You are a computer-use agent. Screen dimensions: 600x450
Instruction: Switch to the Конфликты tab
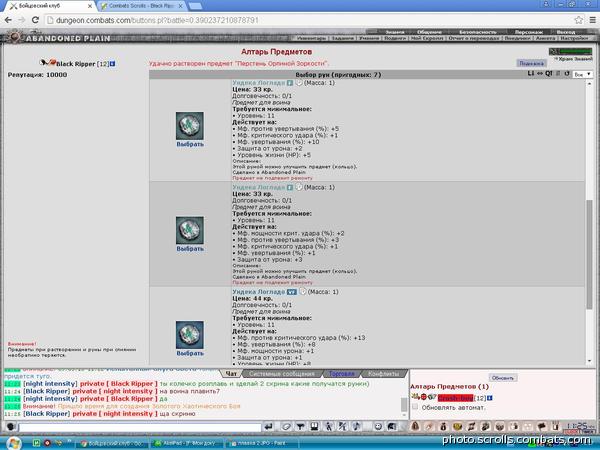tap(384, 373)
